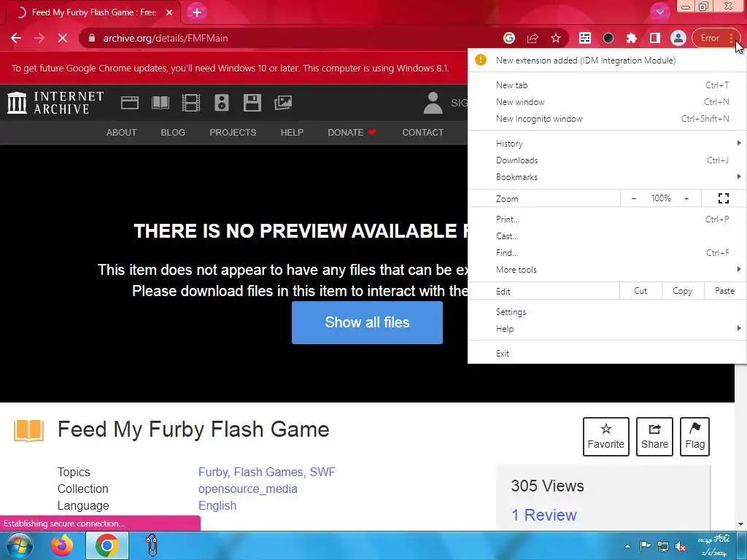747x560 pixels.
Task: Decrease zoom with the minus button
Action: coord(634,198)
